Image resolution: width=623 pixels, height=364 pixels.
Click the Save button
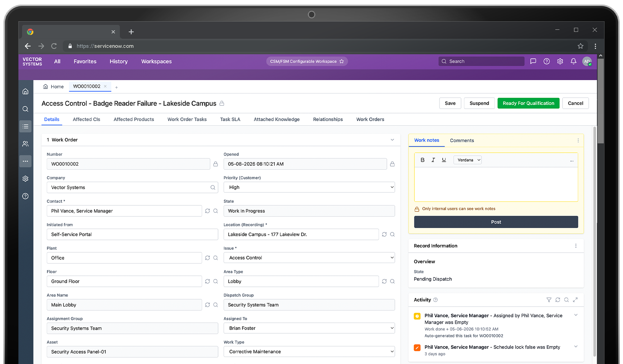[x=450, y=103]
